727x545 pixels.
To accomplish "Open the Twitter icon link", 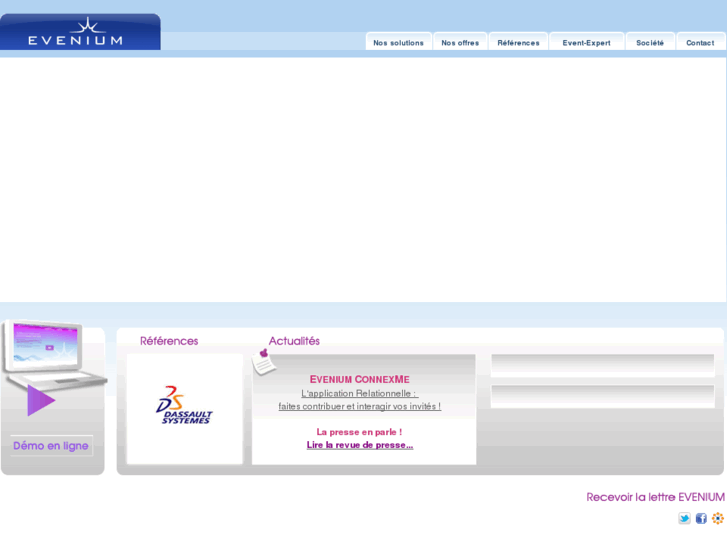I will pos(684,518).
